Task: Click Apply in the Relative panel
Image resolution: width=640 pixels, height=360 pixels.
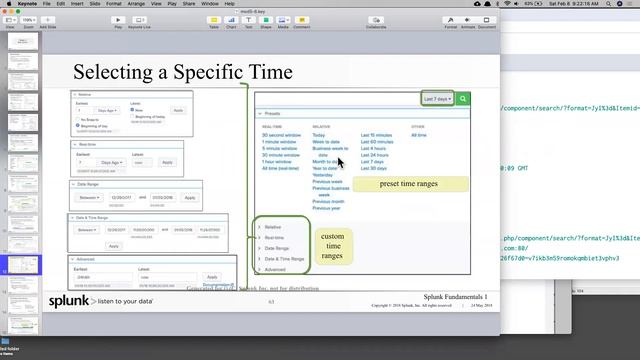Action: click(x=178, y=111)
